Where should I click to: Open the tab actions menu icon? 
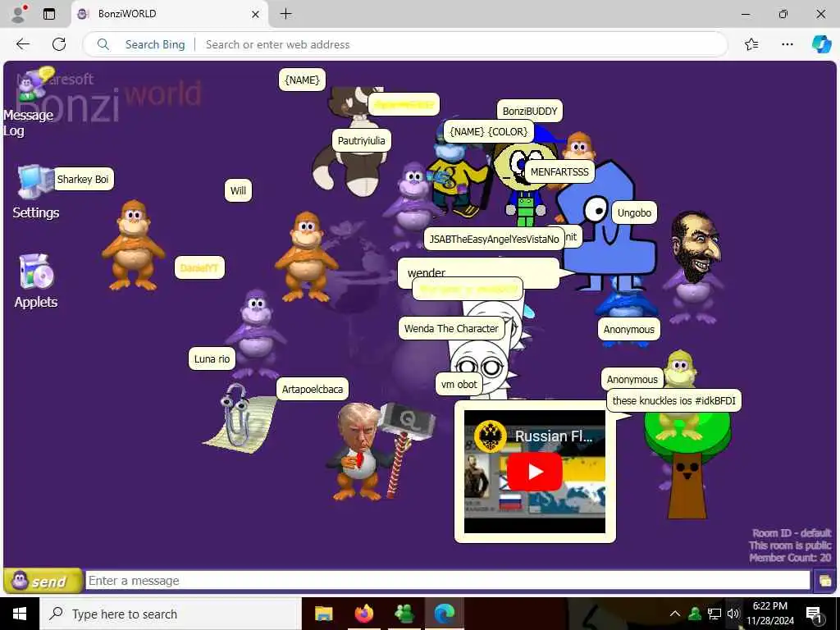point(49,14)
